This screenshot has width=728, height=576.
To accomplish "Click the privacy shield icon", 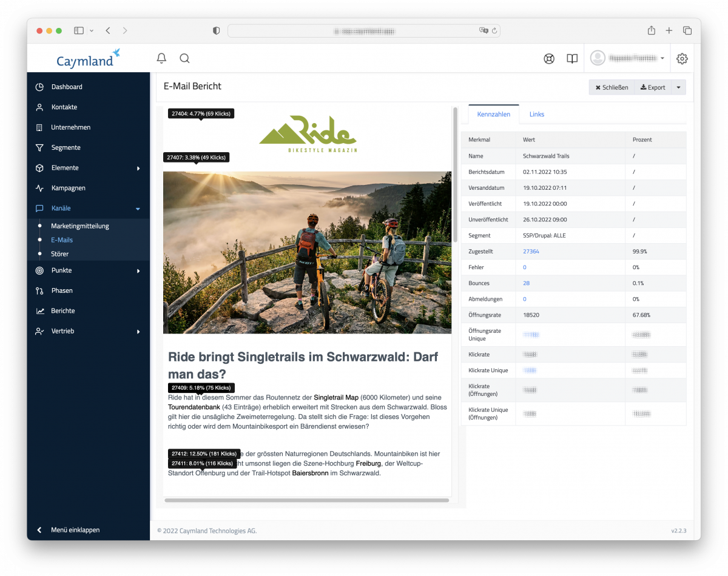I will pos(216,30).
